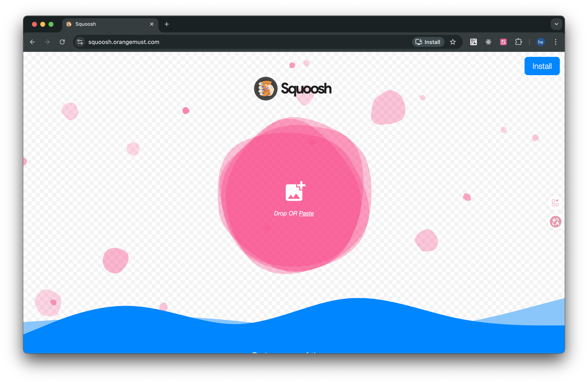Navigate back using the browser arrow
This screenshot has width=588, height=384.
click(x=32, y=42)
